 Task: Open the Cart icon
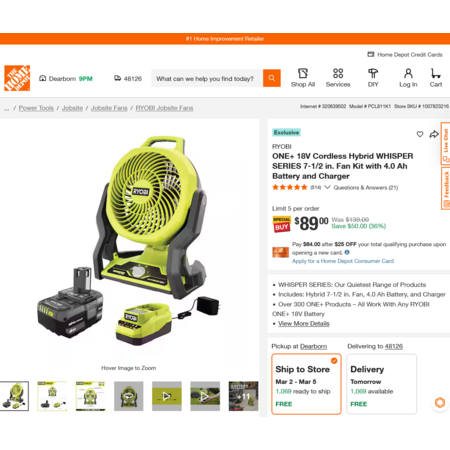436,78
